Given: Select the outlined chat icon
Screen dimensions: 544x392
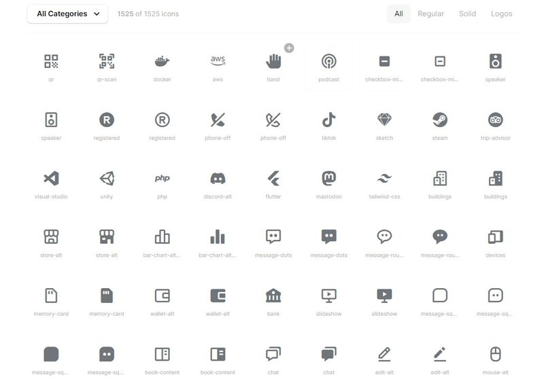Looking at the screenshot, I should 273,354.
